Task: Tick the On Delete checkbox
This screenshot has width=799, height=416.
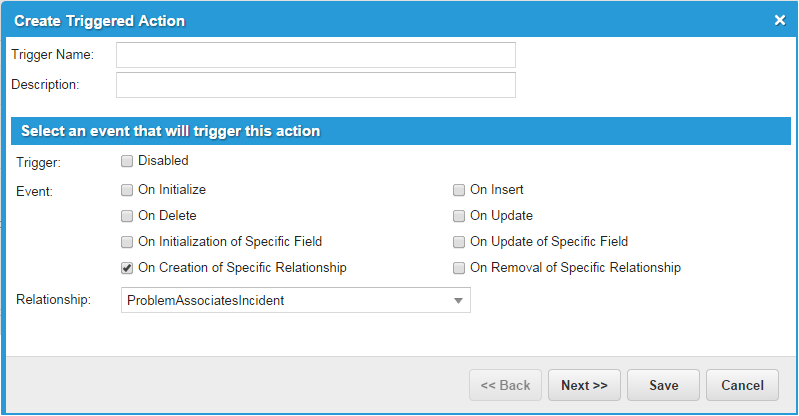Action: [127, 216]
